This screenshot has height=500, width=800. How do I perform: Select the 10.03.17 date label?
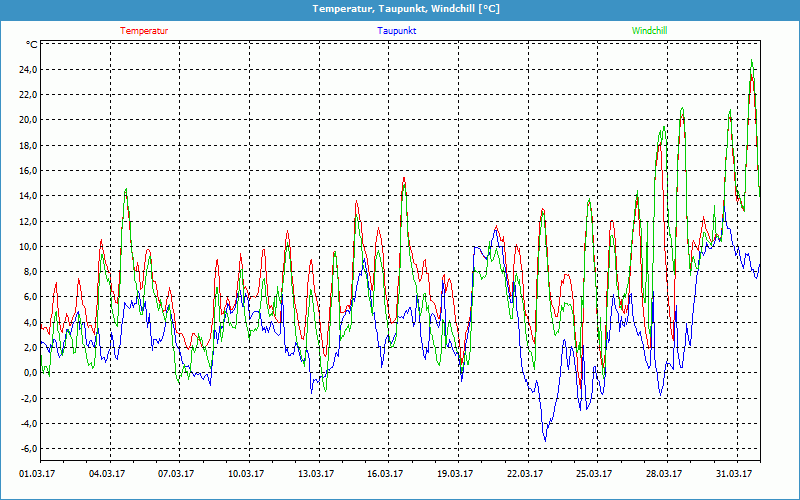[246, 474]
